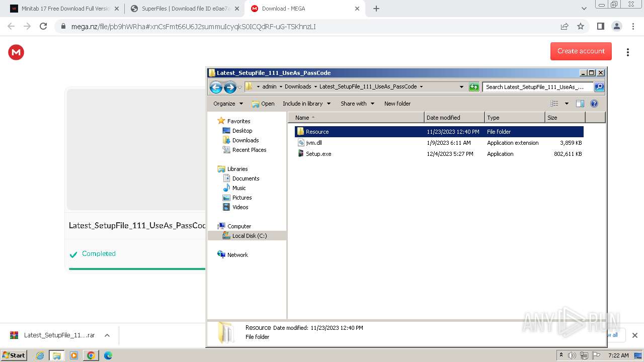Image resolution: width=644 pixels, height=362 pixels.
Task: Select Desktop in Favorites
Action: (x=242, y=131)
